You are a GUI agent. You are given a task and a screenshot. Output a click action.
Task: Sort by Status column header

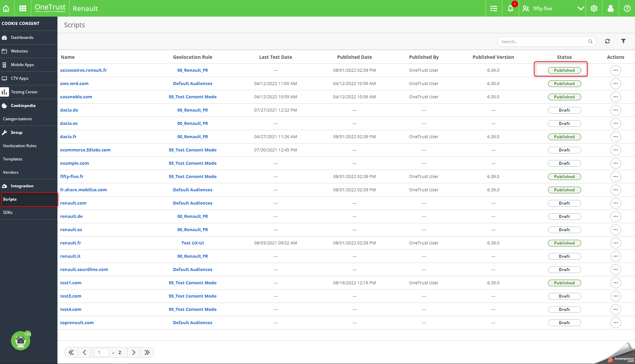pyautogui.click(x=564, y=57)
